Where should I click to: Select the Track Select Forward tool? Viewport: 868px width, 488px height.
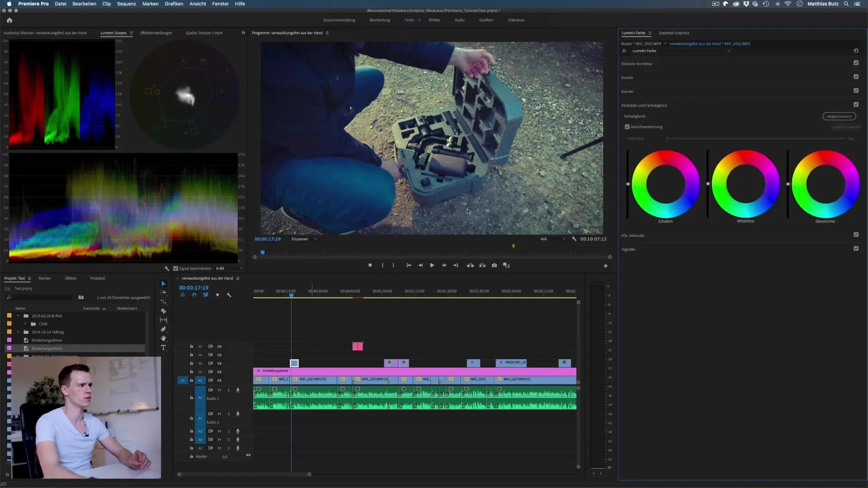pyautogui.click(x=163, y=292)
